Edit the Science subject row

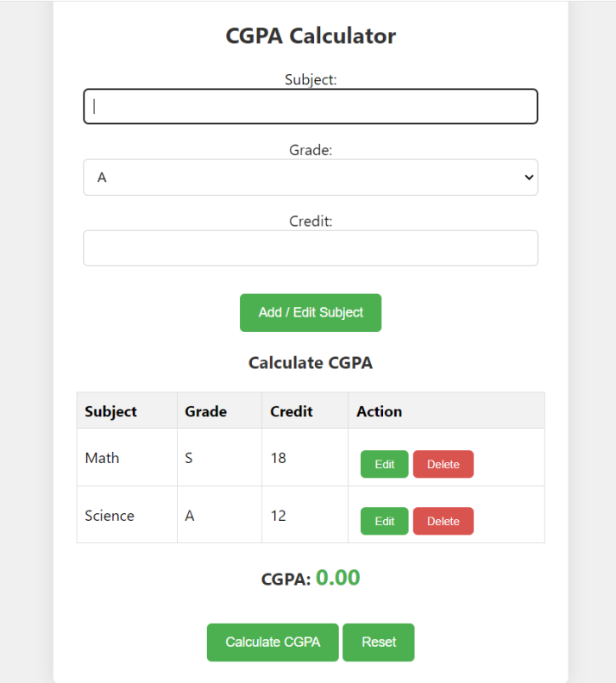pos(384,521)
